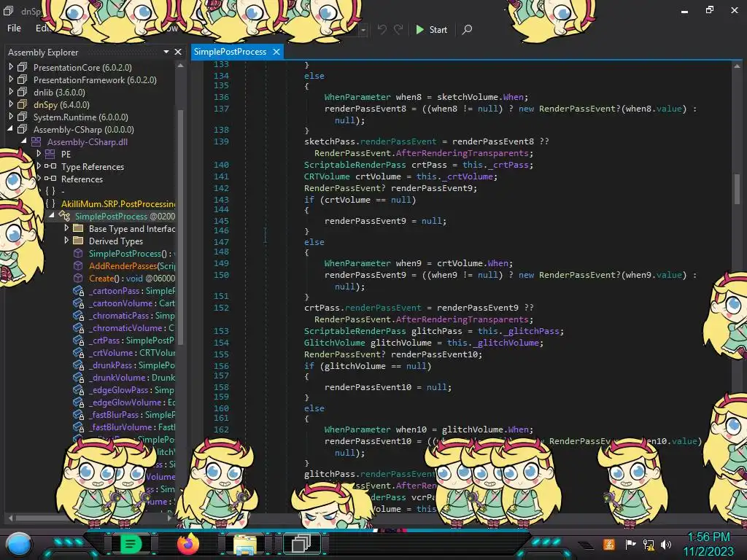Viewport: 747px width, 560px height.
Task: Click the SimplePostProcess class icon
Action: click(x=64, y=216)
